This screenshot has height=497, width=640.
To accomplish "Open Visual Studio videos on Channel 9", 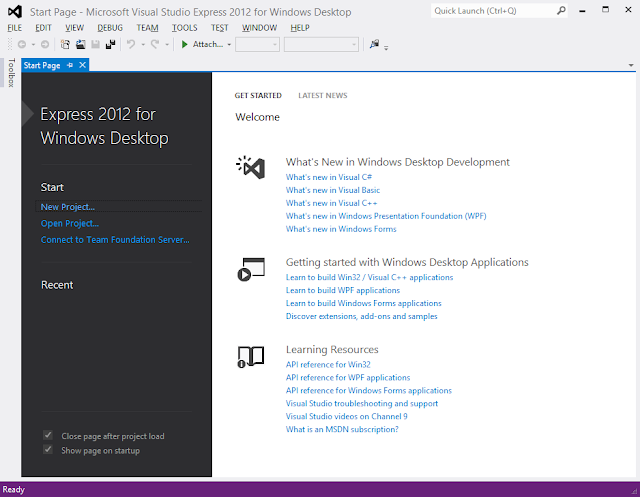I will [347, 416].
